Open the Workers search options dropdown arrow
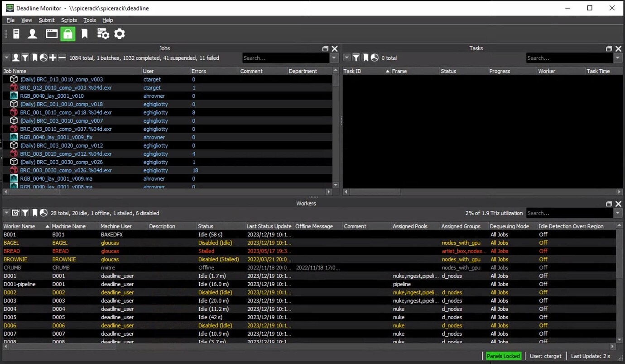 tap(618, 213)
